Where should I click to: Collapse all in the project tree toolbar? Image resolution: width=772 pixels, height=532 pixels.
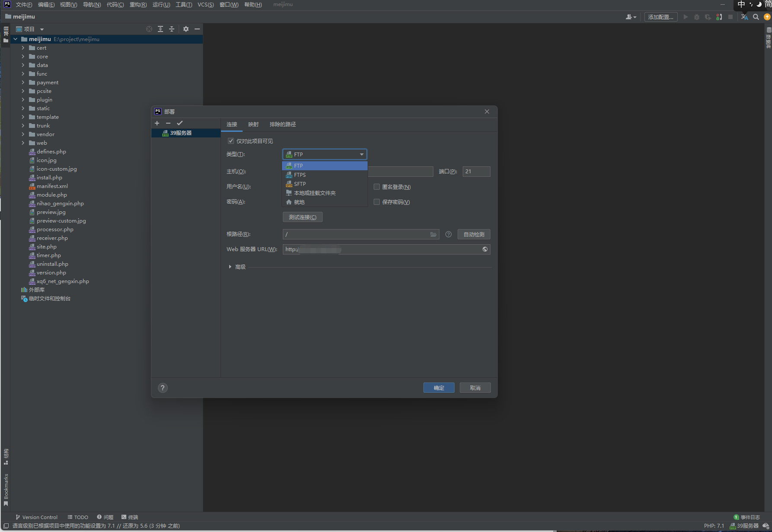coord(172,29)
